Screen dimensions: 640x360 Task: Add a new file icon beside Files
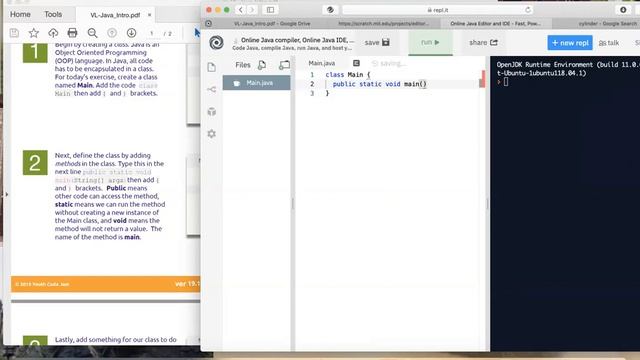262,64
